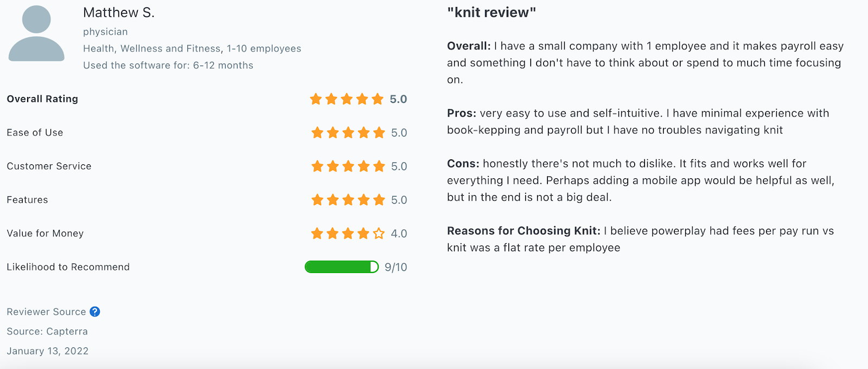Click the Features star rating
Viewport: 868px width, 369px height.
point(348,200)
